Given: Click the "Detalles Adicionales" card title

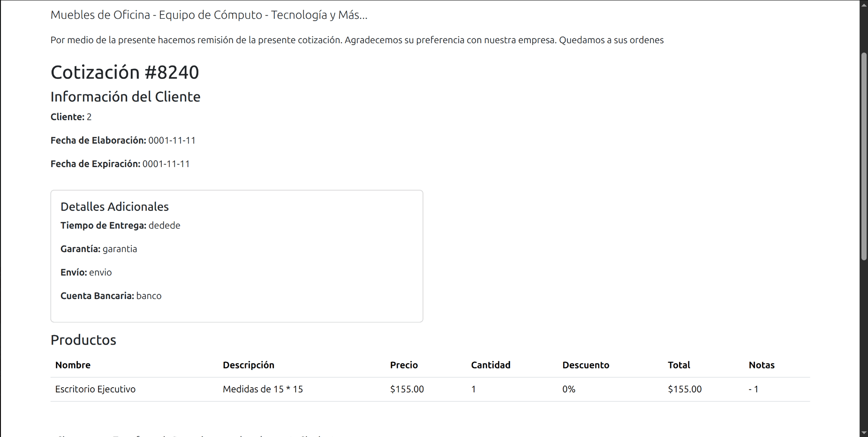Looking at the screenshot, I should pyautogui.click(x=114, y=207).
